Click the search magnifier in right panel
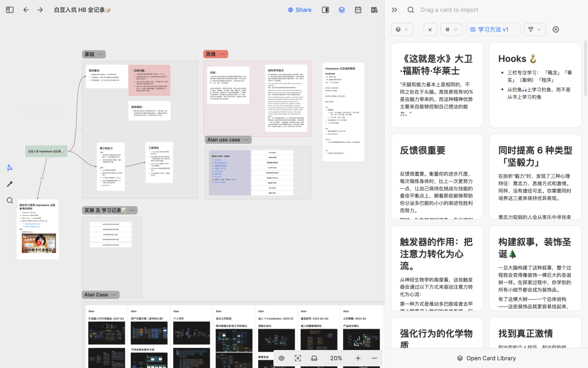This screenshot has width=588, height=368. pos(411,10)
